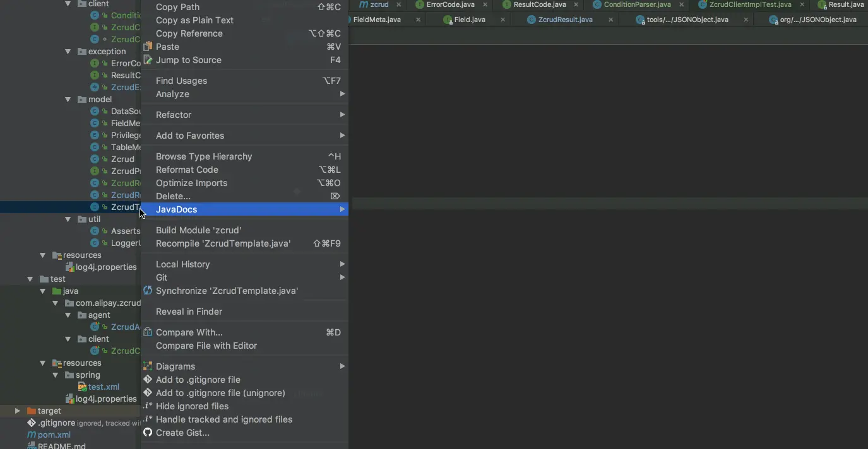Open the Local History submenu
Screen dimensions: 868x449
coord(244,264)
